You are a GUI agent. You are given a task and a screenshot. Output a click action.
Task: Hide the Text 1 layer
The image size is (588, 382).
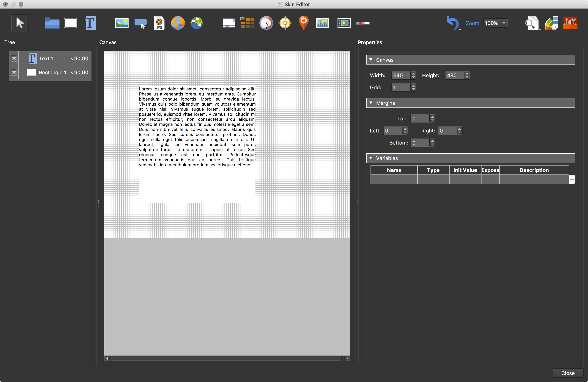point(14,58)
